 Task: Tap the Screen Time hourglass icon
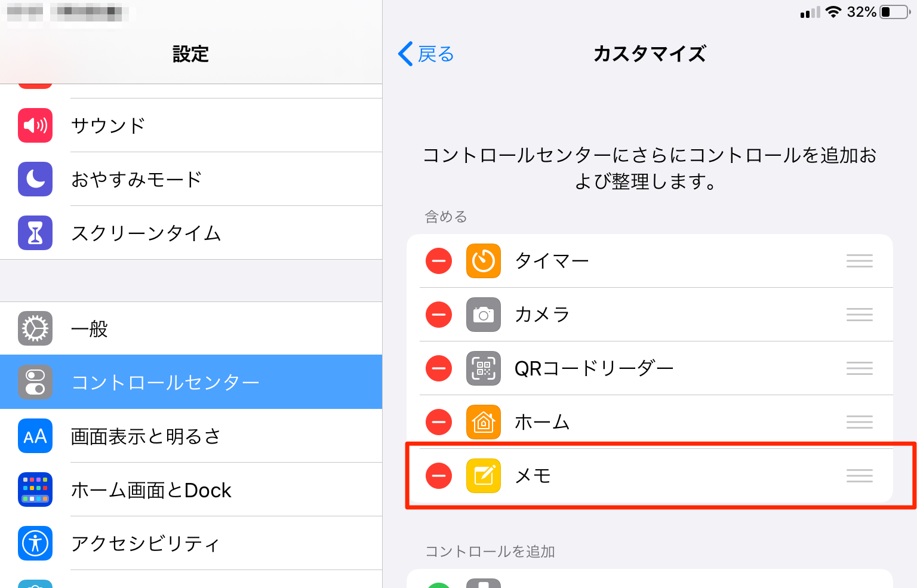pyautogui.click(x=35, y=233)
